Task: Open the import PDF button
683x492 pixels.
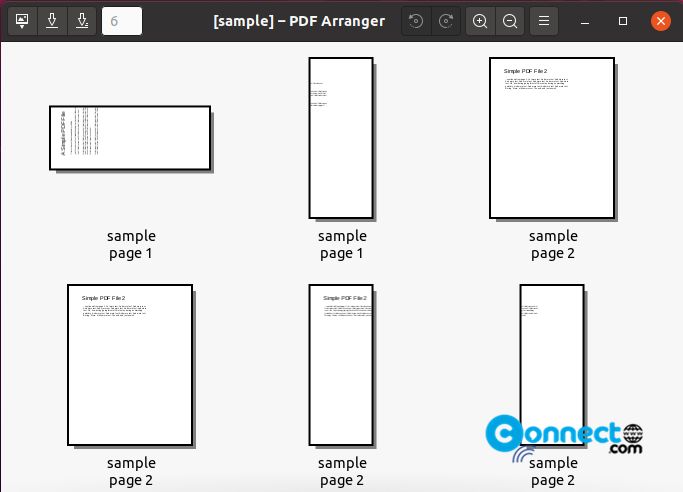Action: coord(22,21)
